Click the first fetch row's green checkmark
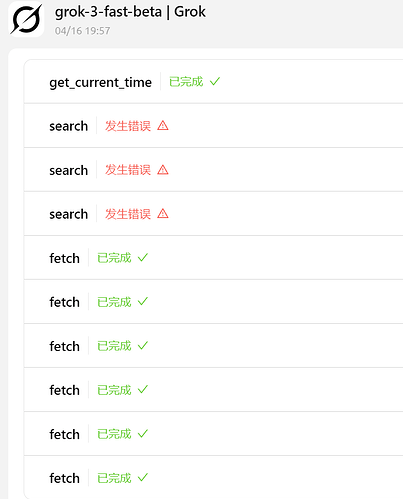403x499 pixels. tap(143, 258)
